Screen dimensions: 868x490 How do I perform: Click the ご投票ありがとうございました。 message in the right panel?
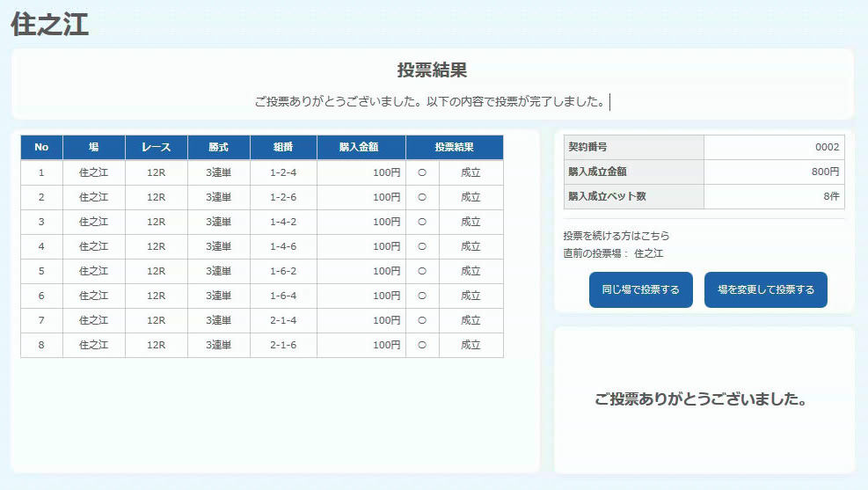700,399
